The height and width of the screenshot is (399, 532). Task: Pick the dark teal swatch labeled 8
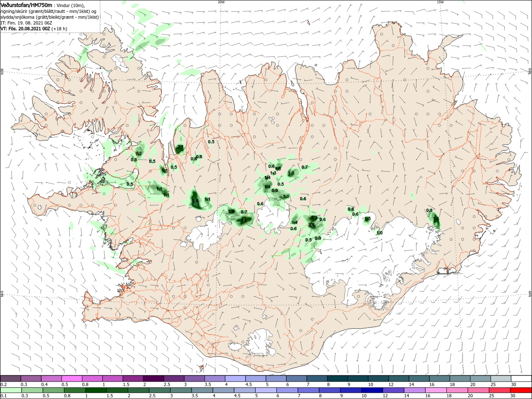tap(337, 379)
